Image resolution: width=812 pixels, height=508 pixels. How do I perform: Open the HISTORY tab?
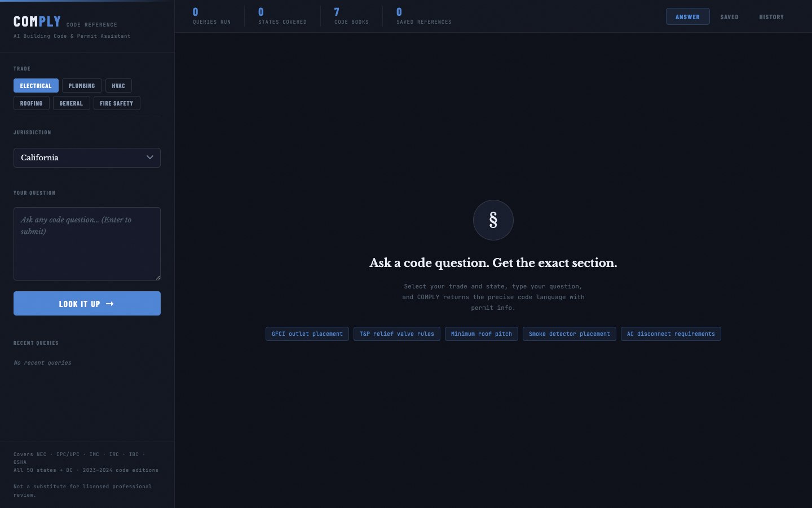click(771, 17)
